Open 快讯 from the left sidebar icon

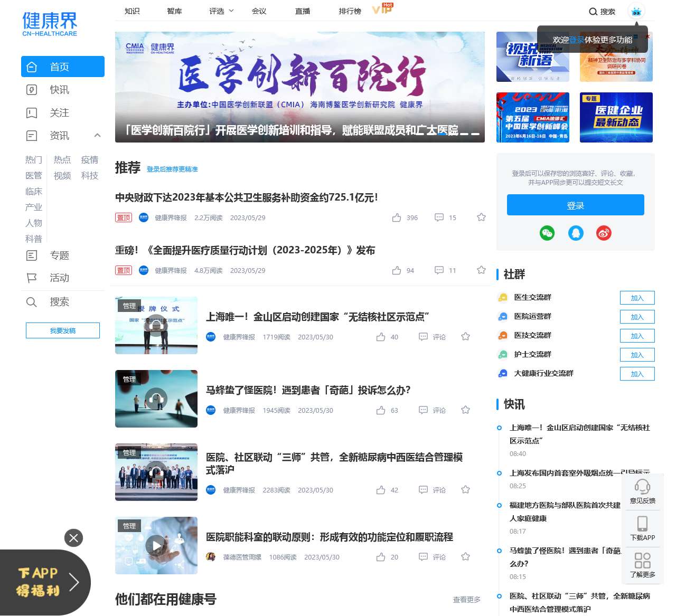(32, 90)
